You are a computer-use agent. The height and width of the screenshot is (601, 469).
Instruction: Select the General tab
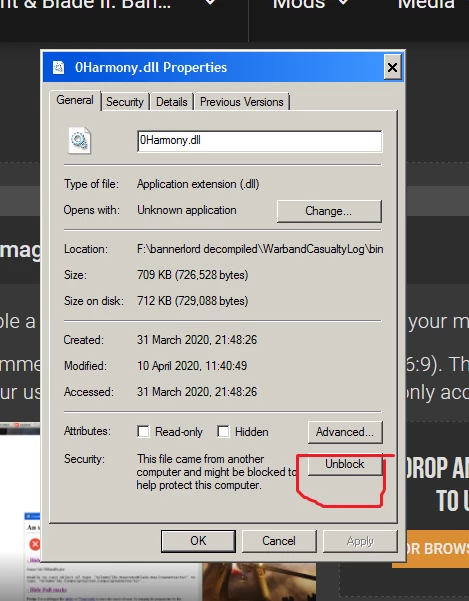point(75,100)
